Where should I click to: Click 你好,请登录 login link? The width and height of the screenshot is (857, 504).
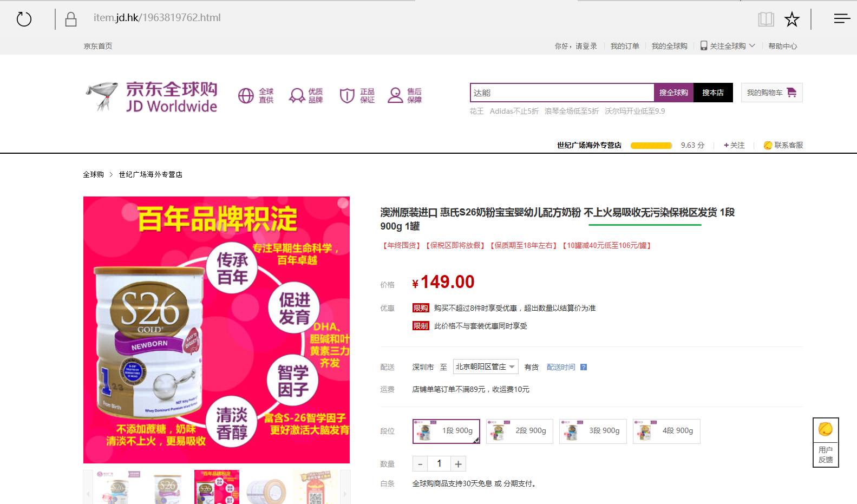coord(575,46)
